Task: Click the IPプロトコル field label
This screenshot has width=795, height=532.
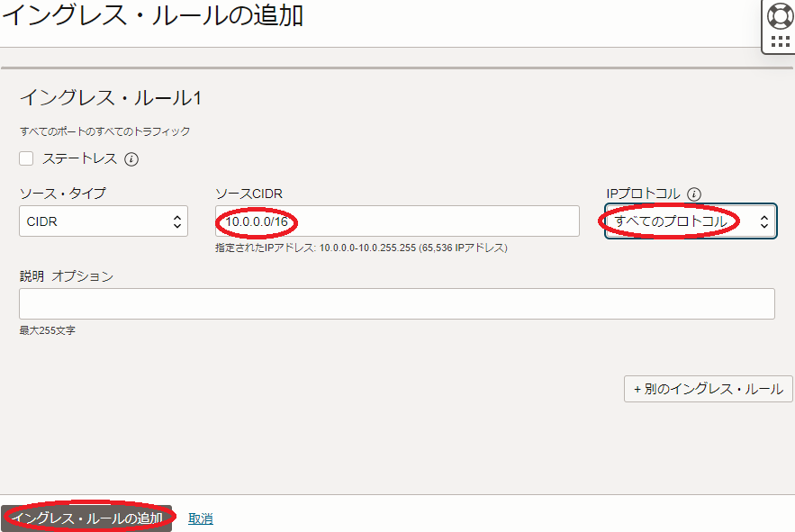Action: (644, 194)
